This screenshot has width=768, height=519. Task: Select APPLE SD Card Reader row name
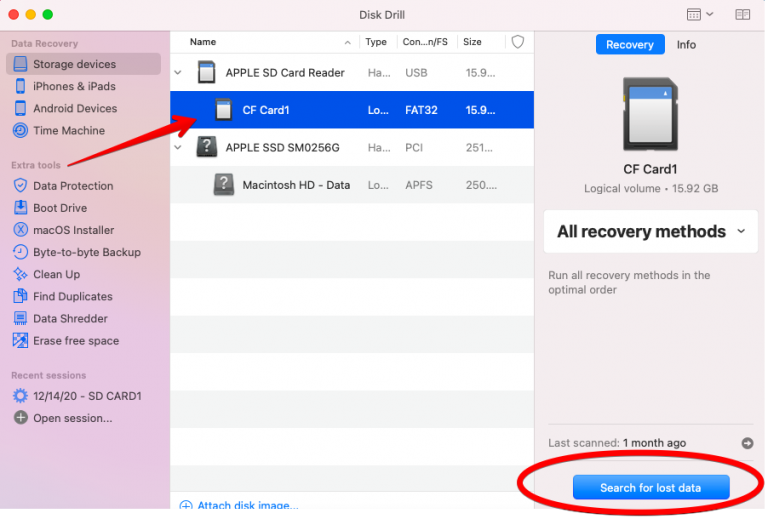pyautogui.click(x=285, y=72)
